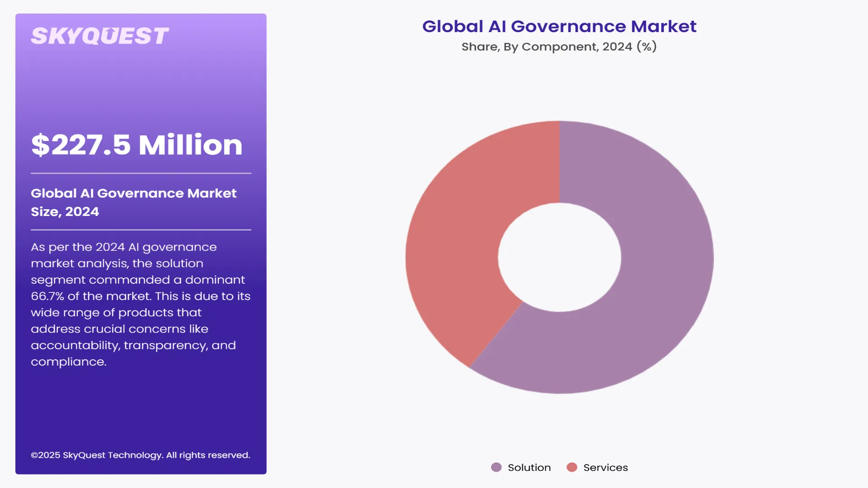Select the Global AI Governance Market title
Screen dimensions: 868x488
559,27
